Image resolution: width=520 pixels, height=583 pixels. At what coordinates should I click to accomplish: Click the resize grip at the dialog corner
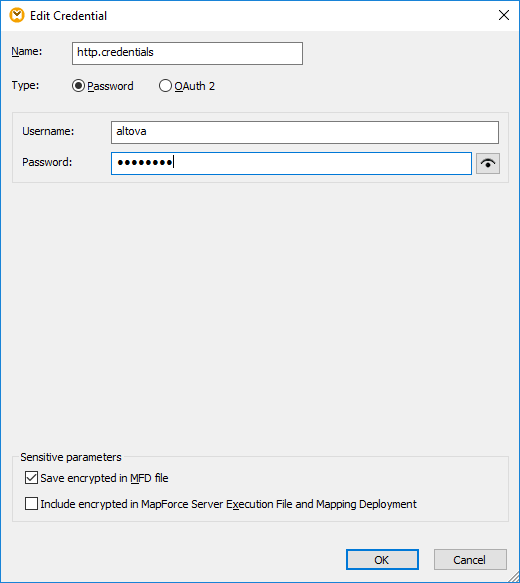(514, 577)
